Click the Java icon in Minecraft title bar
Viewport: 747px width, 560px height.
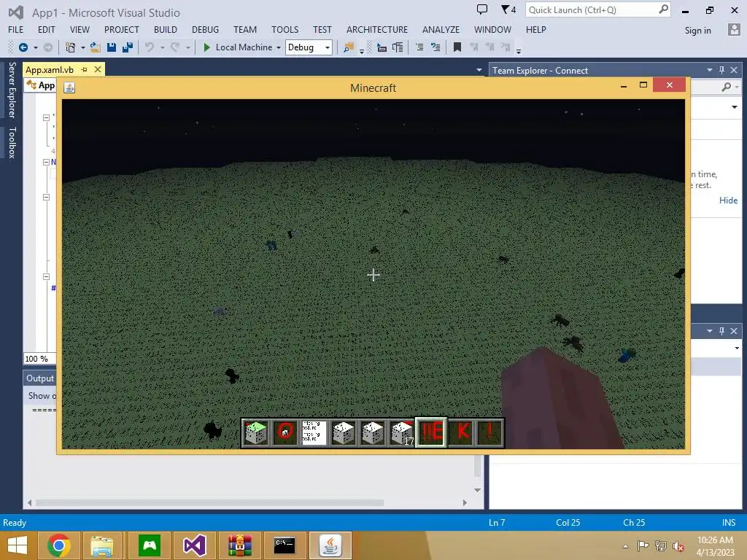pos(69,87)
